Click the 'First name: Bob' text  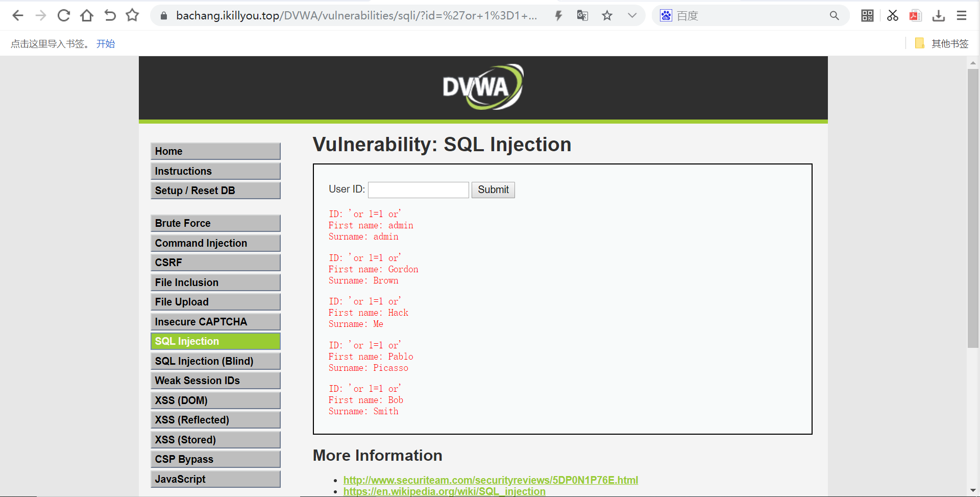(x=366, y=400)
